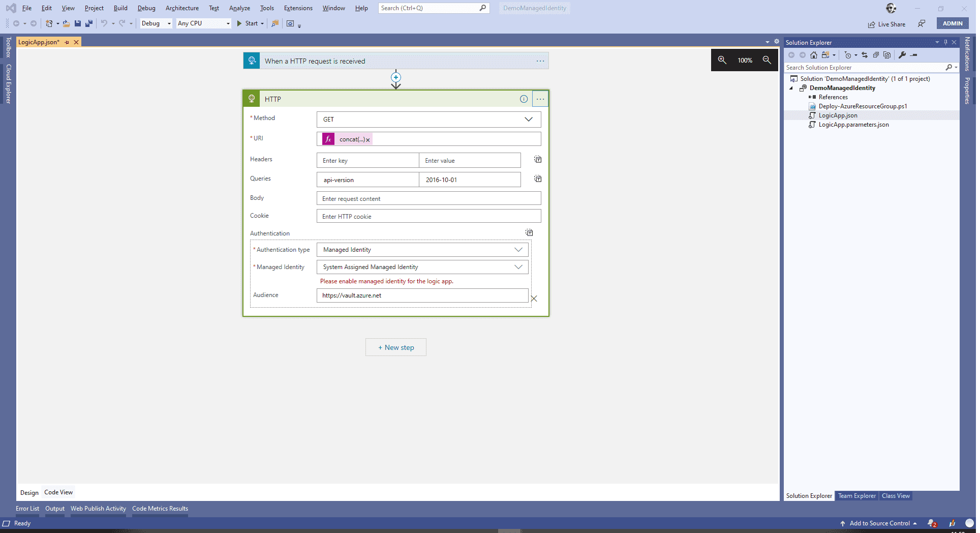Click the Audience input field
The image size is (980, 533).
[422, 295]
